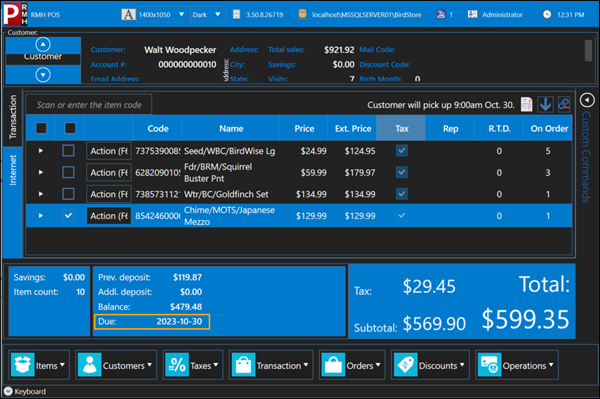The image size is (600, 399).
Task: Click the clock icon
Action: tap(547, 15)
